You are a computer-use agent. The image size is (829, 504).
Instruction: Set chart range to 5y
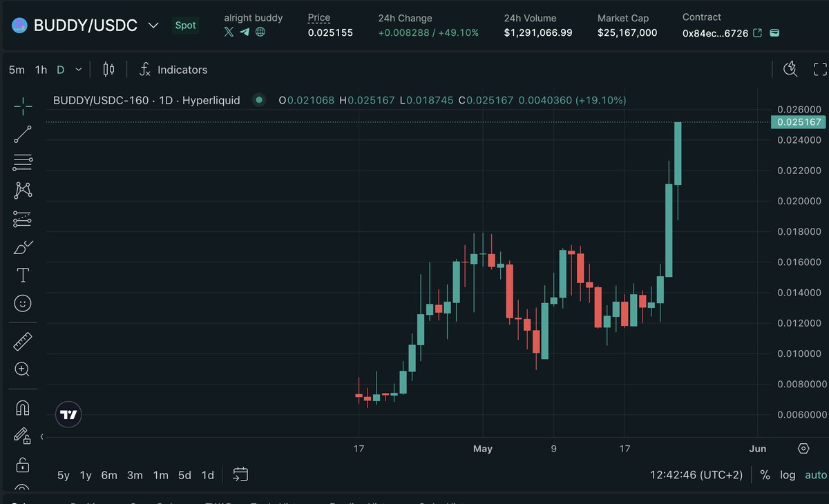pos(64,475)
